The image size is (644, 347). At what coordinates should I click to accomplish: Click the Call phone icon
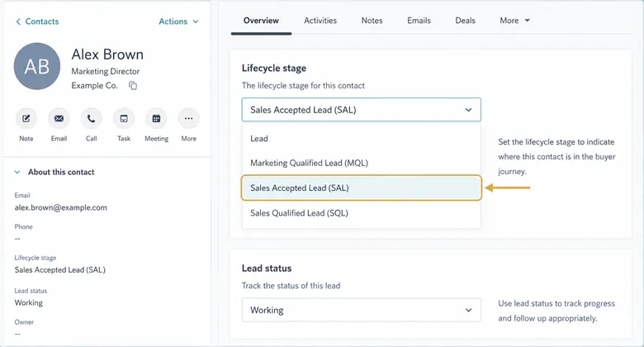point(91,119)
